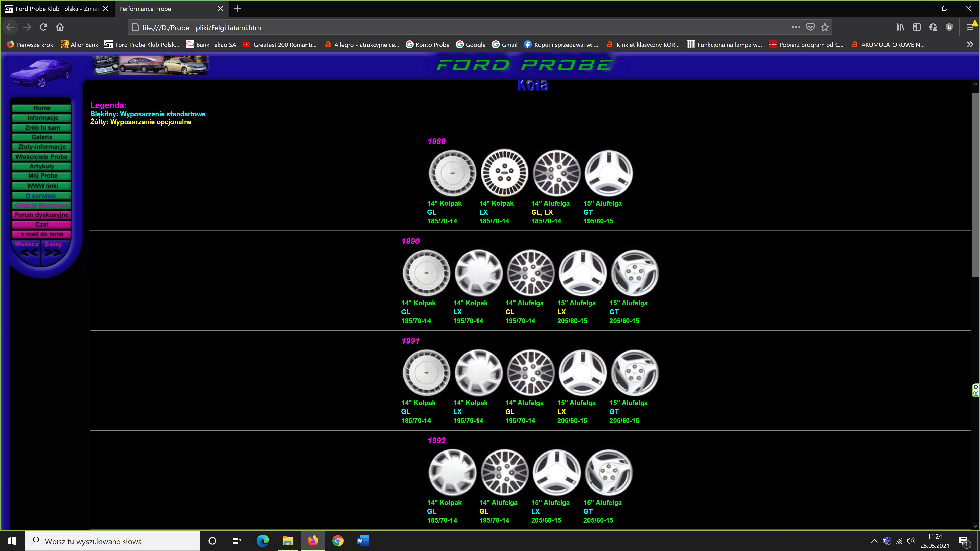
Task: Open page actions three-dots menu
Action: coord(796,27)
